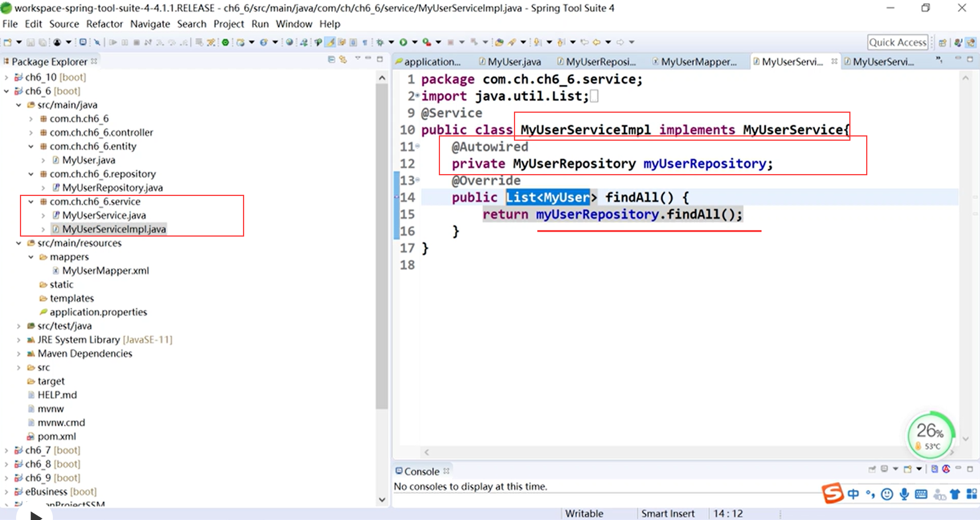Click Collapse All in Package Explorer
This screenshot has height=520, width=980.
coord(332,59)
